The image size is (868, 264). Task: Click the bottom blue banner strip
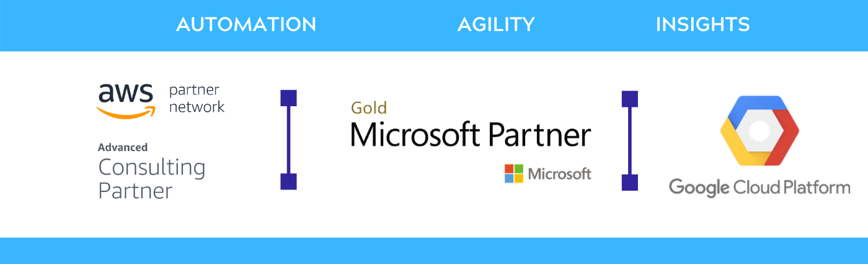pos(434,250)
